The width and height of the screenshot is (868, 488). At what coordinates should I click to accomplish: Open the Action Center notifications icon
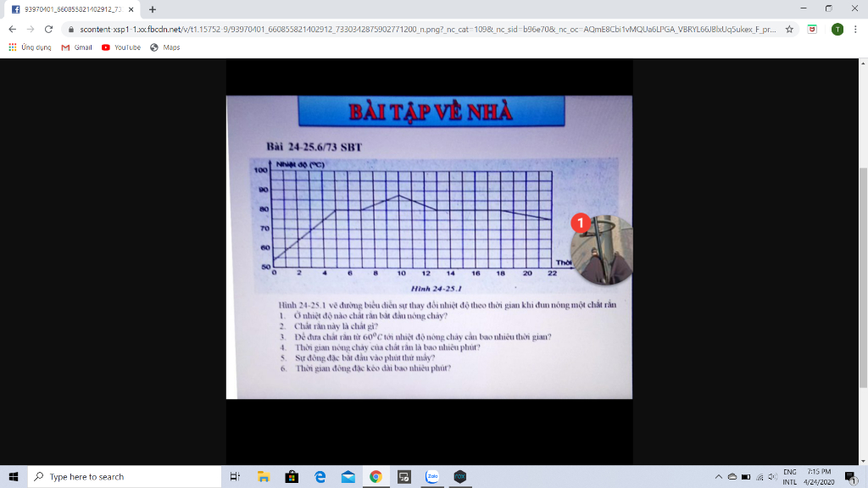[x=851, y=476]
